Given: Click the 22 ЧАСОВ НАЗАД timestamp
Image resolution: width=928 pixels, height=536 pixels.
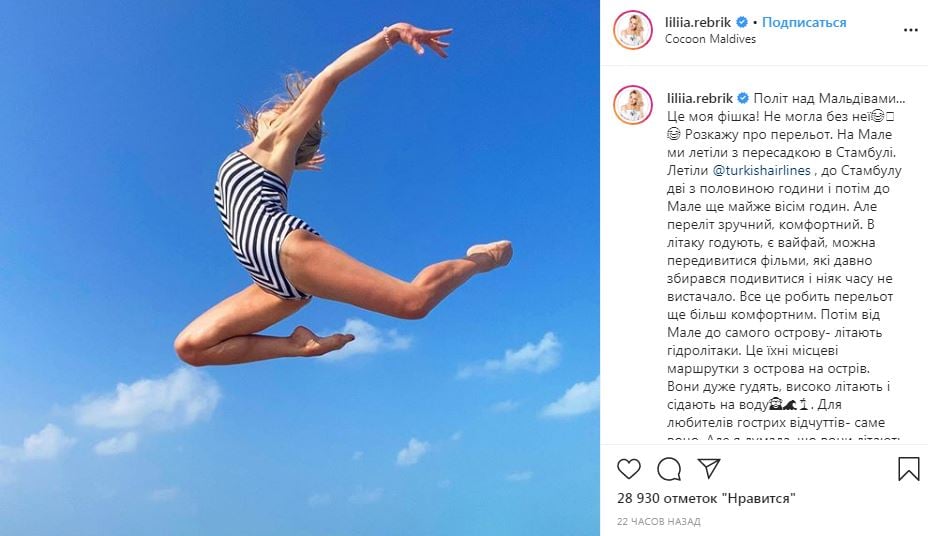Looking at the screenshot, I should 659,522.
